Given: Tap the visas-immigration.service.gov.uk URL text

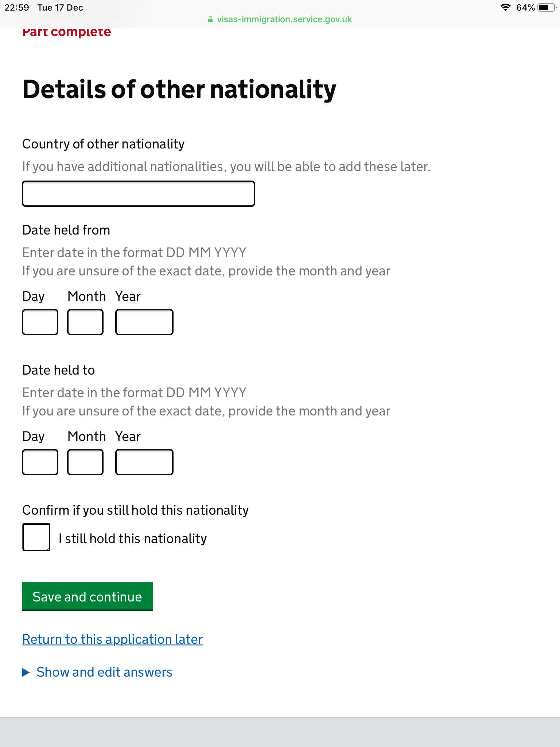Looking at the screenshot, I should click(x=284, y=20).
